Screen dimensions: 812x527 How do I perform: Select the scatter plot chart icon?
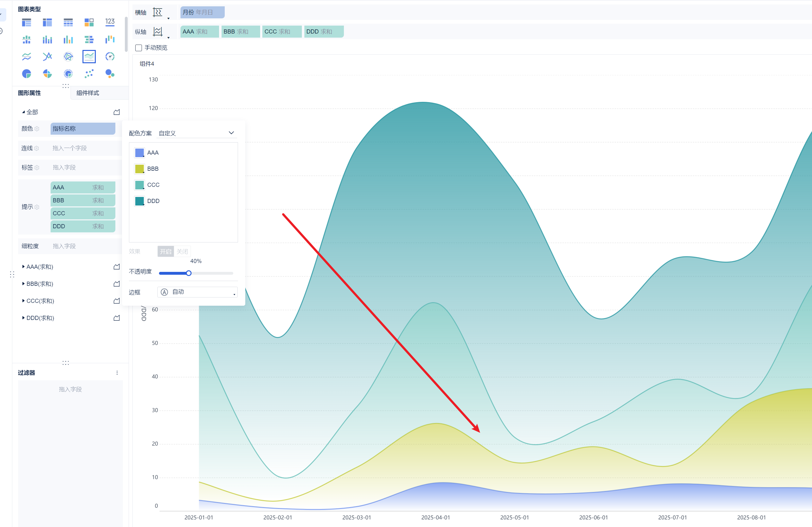pos(89,73)
